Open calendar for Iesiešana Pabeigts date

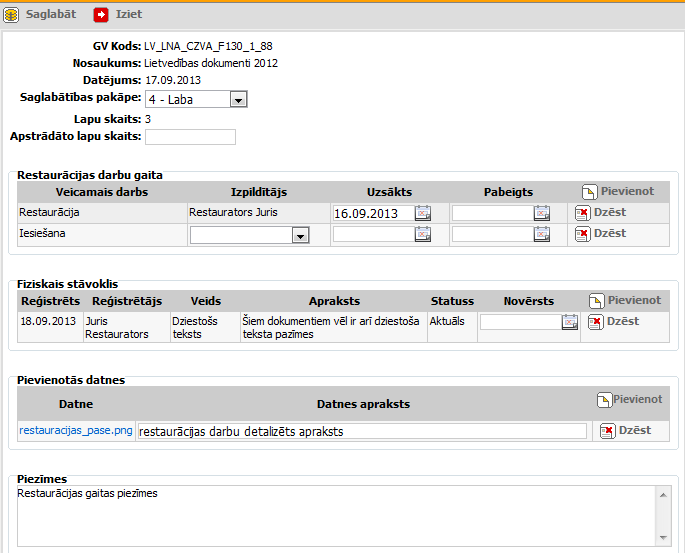click(542, 234)
